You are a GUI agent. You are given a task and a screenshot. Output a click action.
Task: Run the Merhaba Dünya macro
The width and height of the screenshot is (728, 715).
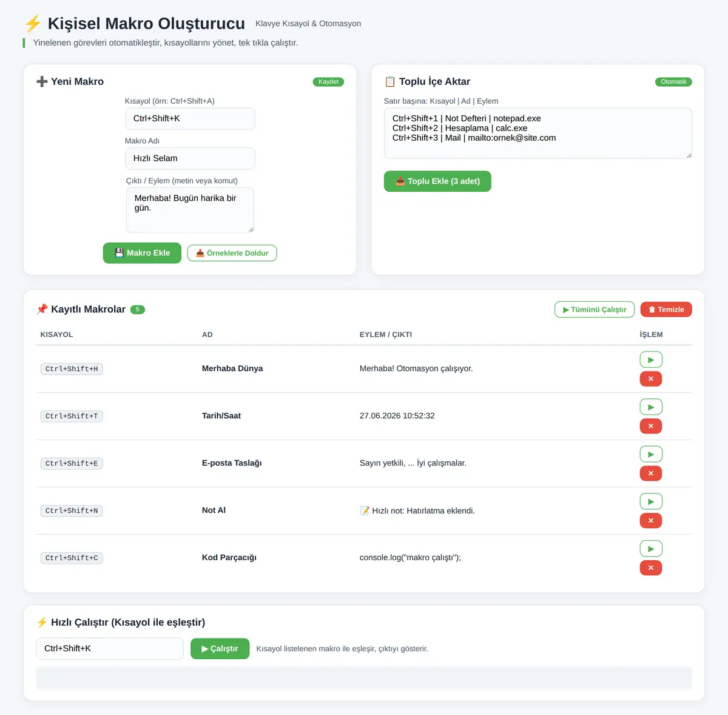click(x=651, y=360)
